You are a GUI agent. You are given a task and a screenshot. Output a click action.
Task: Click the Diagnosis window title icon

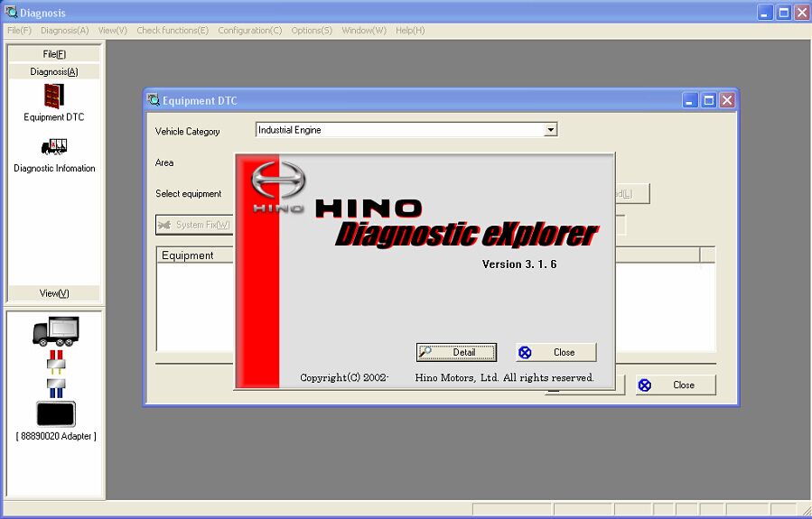point(10,13)
